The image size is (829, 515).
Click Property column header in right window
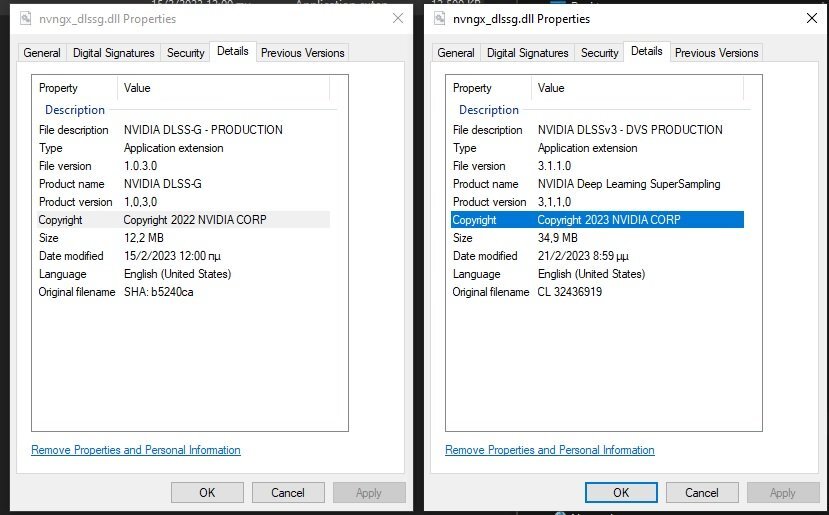click(x=489, y=88)
